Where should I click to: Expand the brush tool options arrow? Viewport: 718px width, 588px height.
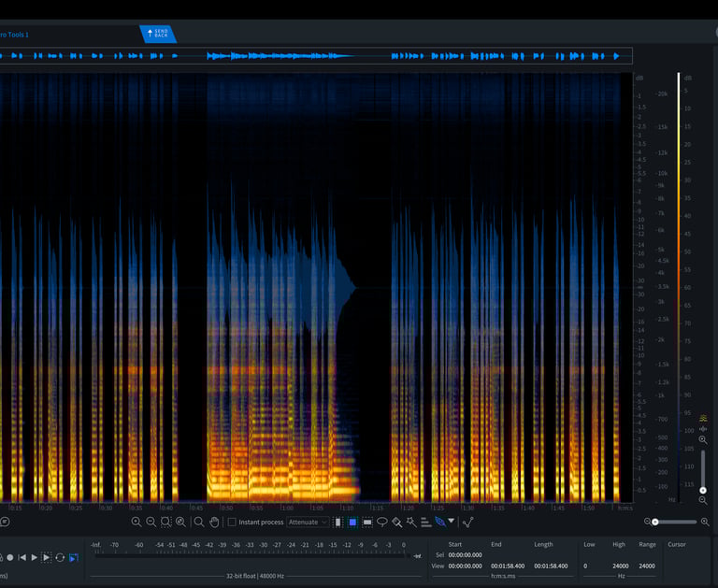coord(452,522)
